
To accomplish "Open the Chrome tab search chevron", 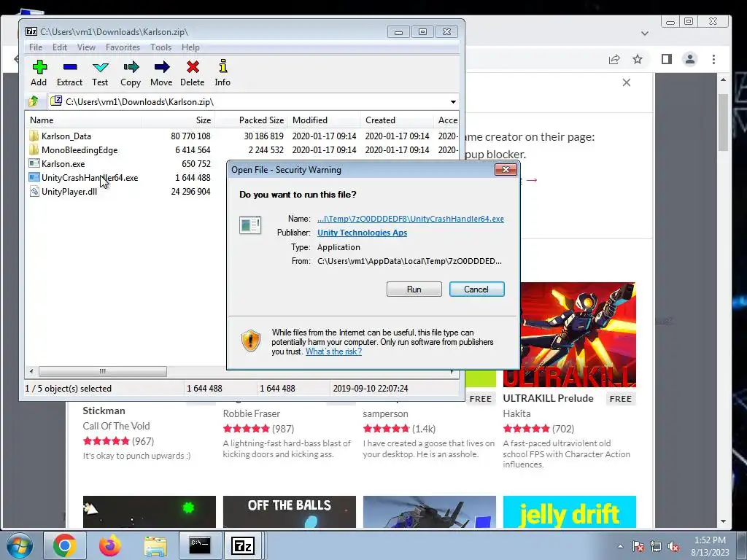I will 645,34.
